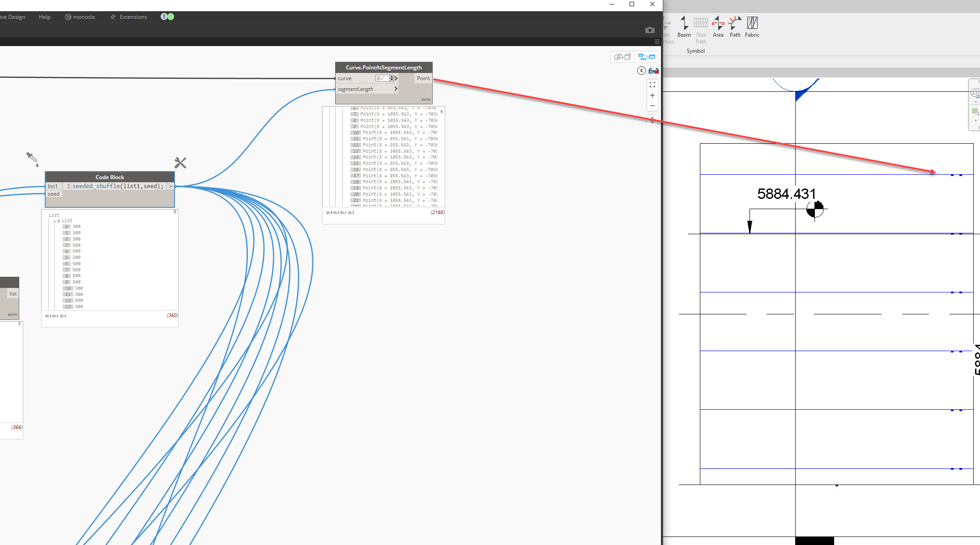This screenshot has height=545, width=980.
Task: Zoom to fit the graph
Action: pyautogui.click(x=652, y=85)
